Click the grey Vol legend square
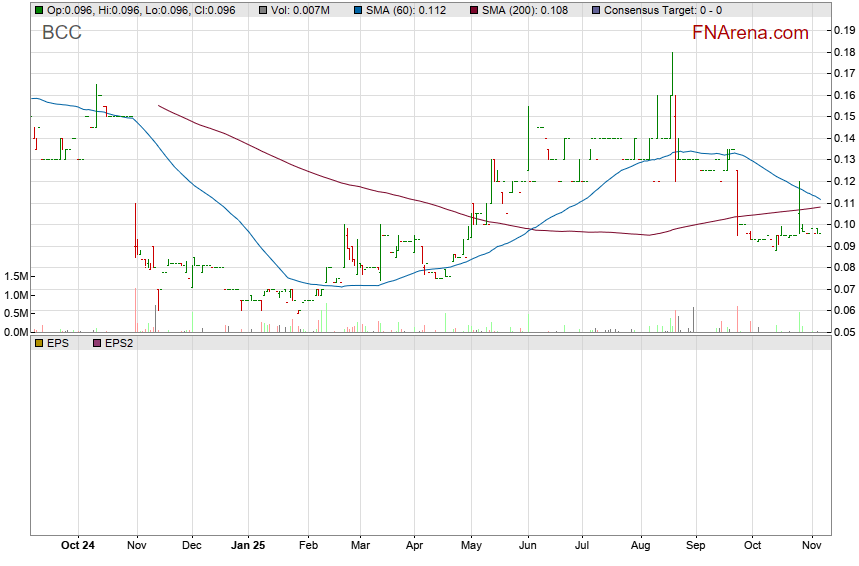This screenshot has width=859, height=566. click(262, 10)
